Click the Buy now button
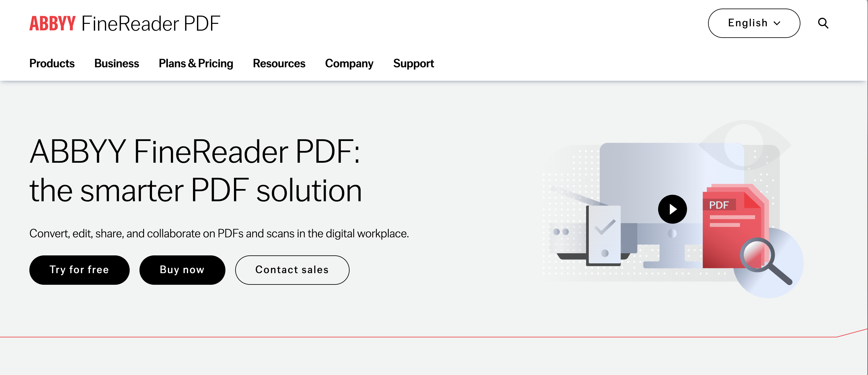The height and width of the screenshot is (375, 868). [x=182, y=269]
